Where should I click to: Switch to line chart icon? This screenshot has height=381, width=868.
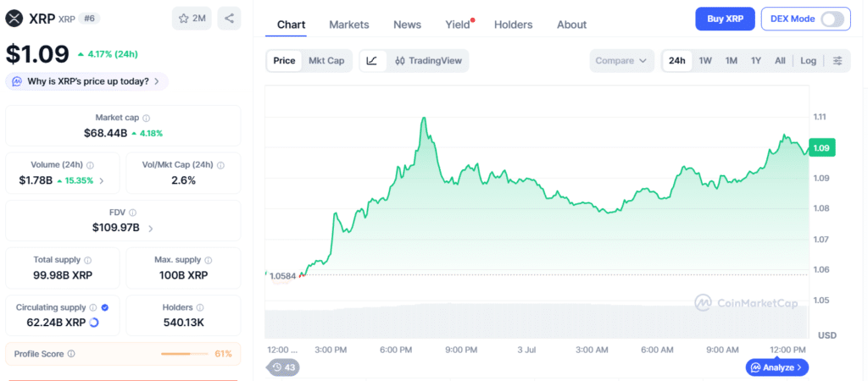[x=373, y=61]
